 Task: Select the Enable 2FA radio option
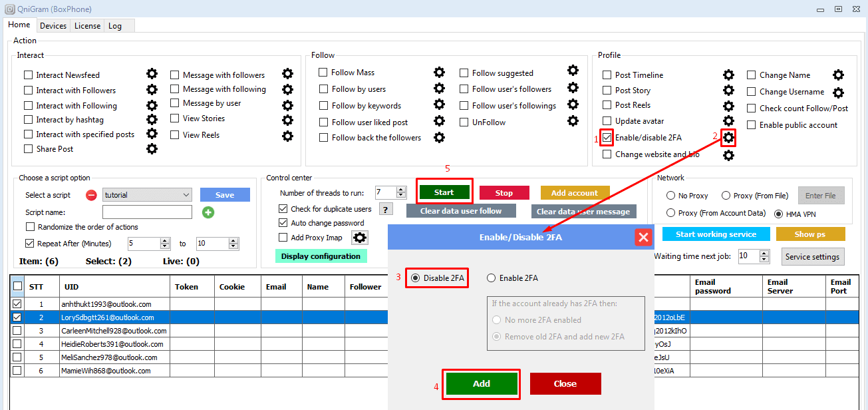pos(492,278)
